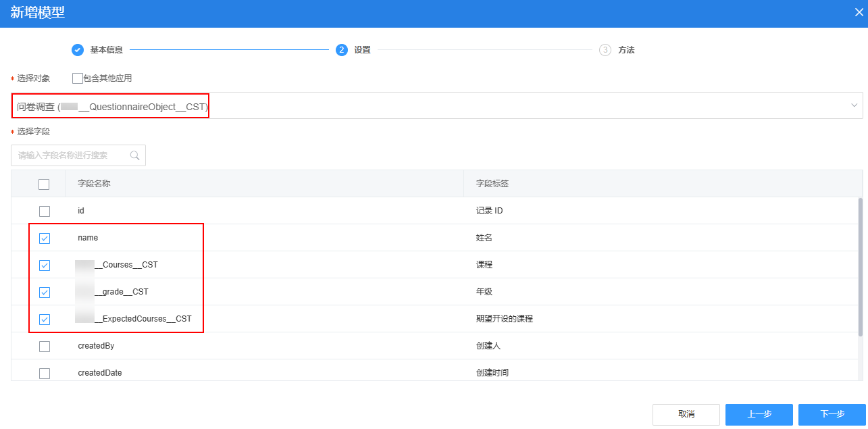Uncheck the name row checkbox

point(44,238)
